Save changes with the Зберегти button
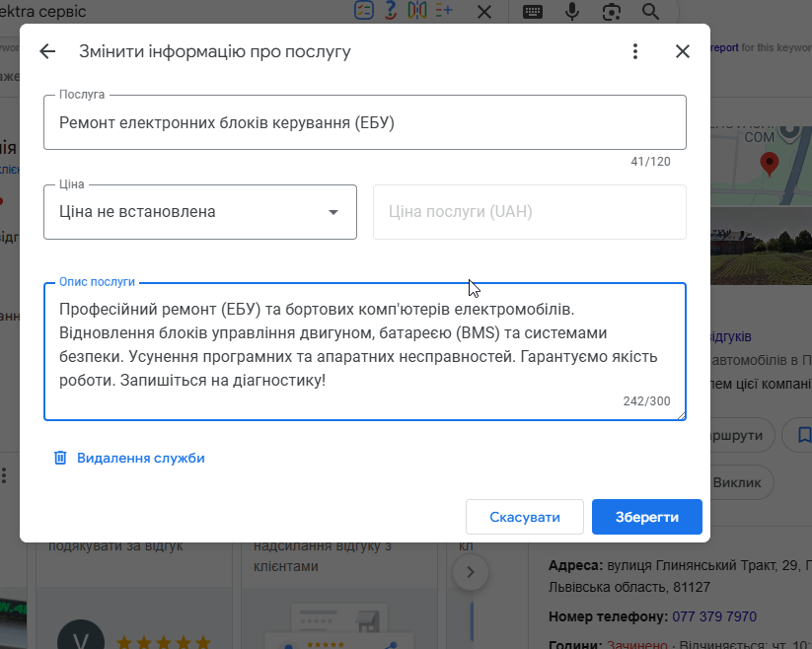812x649 pixels. click(x=647, y=517)
